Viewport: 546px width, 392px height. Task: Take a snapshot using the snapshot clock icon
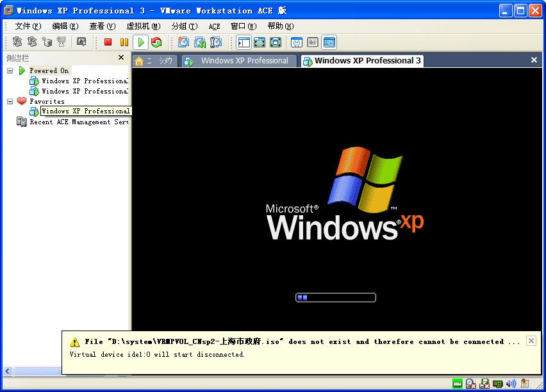183,42
